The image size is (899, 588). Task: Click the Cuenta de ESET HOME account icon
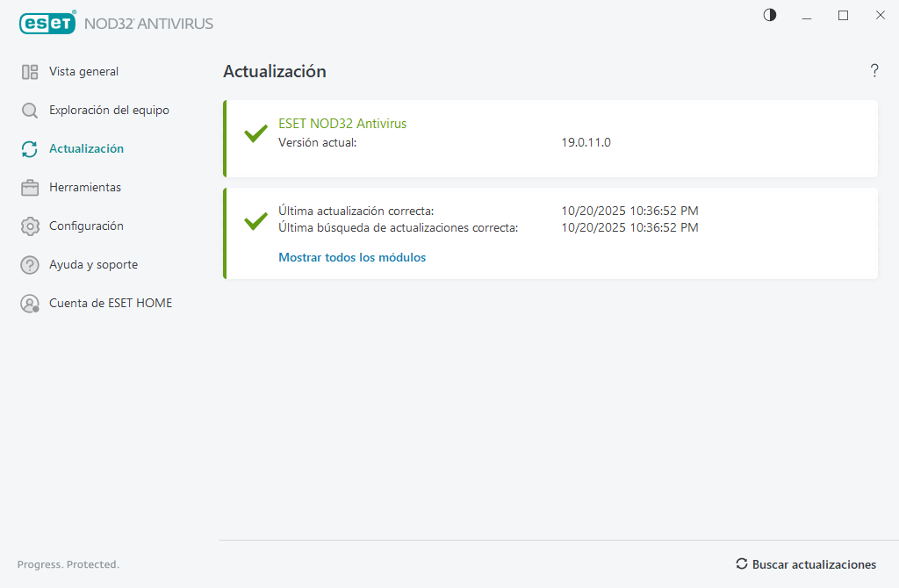29,303
